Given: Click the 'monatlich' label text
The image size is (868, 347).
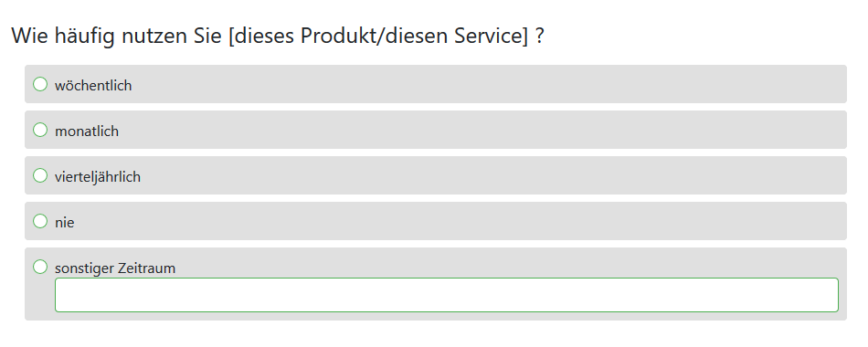Looking at the screenshot, I should point(87,131).
